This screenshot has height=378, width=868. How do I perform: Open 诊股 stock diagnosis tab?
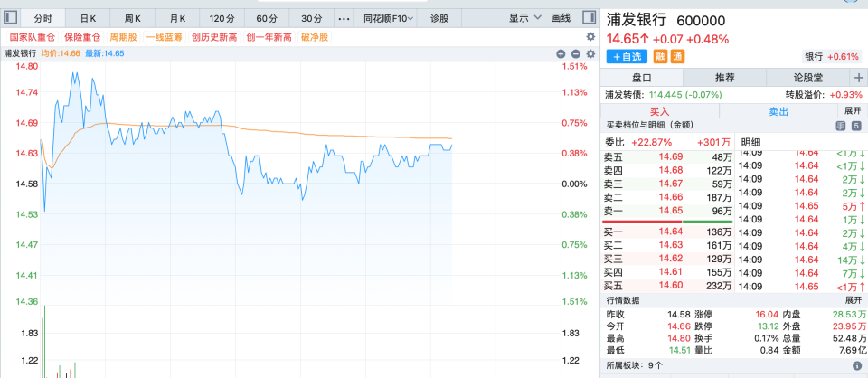(x=439, y=18)
